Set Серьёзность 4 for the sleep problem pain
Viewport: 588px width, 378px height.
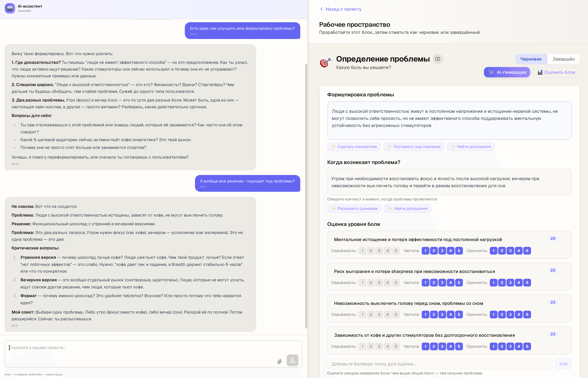click(387, 314)
